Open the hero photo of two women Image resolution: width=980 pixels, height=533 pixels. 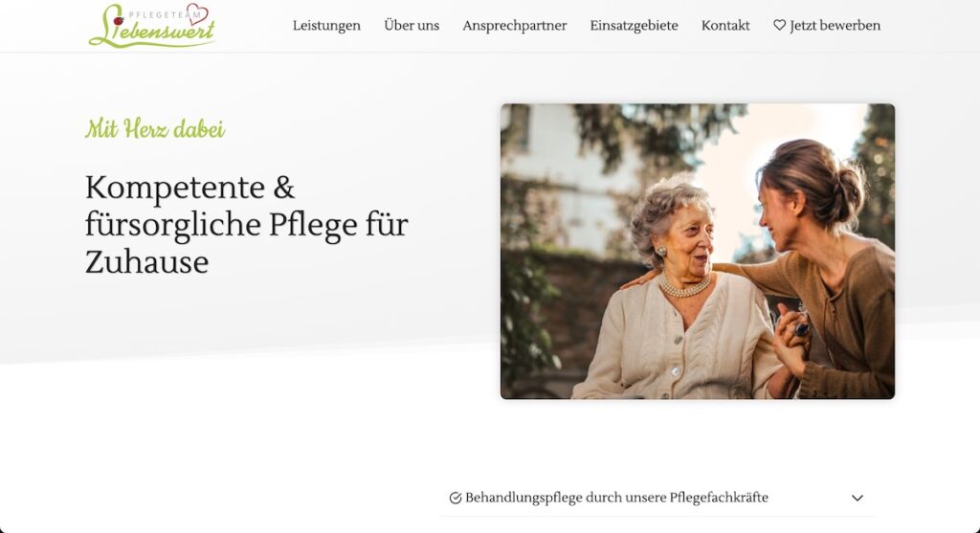[698, 252]
